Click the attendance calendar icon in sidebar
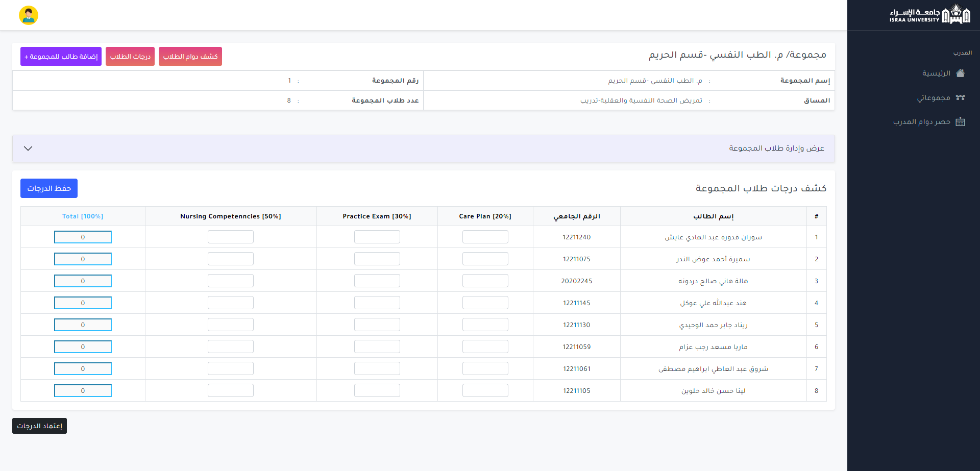 tap(960, 121)
